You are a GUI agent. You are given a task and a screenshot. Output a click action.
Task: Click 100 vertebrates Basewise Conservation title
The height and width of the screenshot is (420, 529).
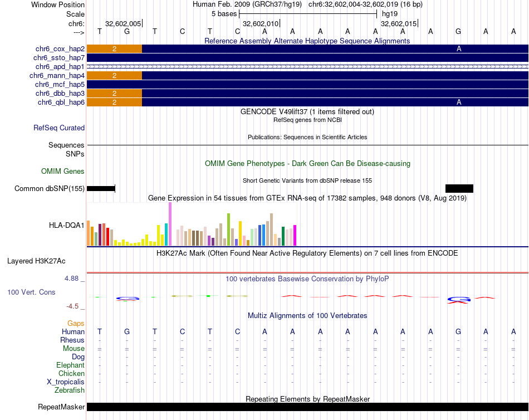[307, 279]
